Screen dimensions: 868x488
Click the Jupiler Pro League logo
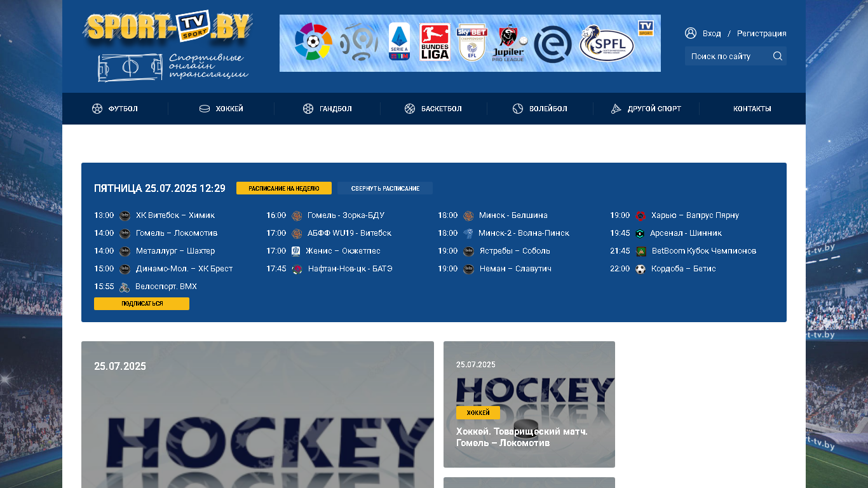[510, 43]
